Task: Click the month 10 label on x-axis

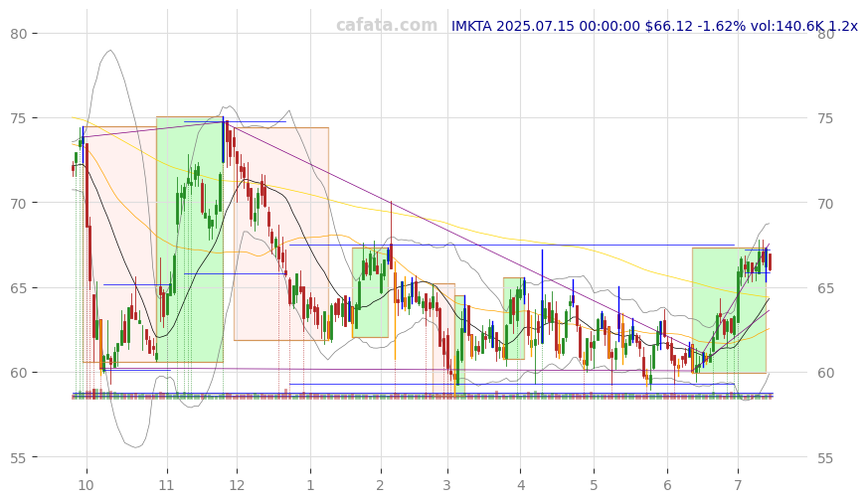Action: (x=86, y=485)
